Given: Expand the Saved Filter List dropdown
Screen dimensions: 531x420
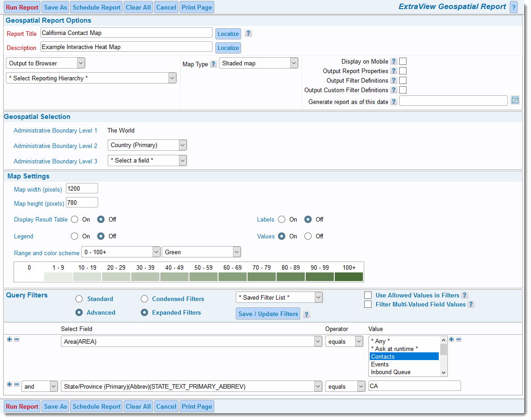Looking at the screenshot, I should 279,297.
